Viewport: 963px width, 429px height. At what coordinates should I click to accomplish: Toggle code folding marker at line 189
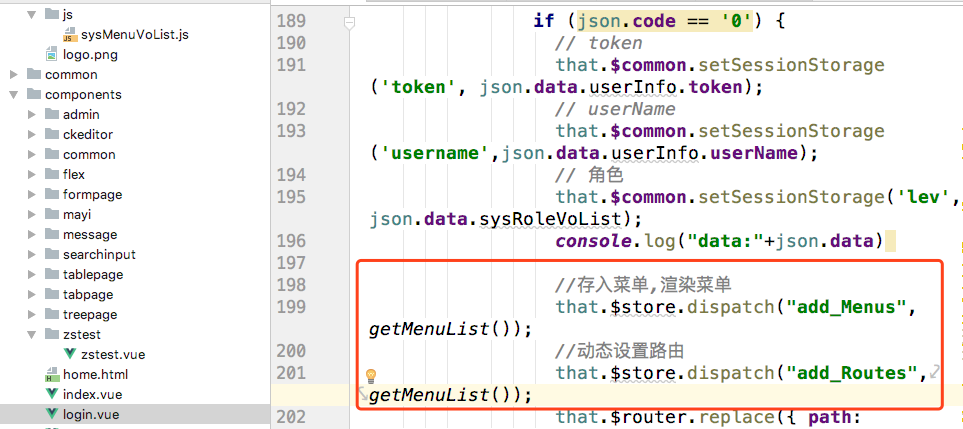[349, 23]
